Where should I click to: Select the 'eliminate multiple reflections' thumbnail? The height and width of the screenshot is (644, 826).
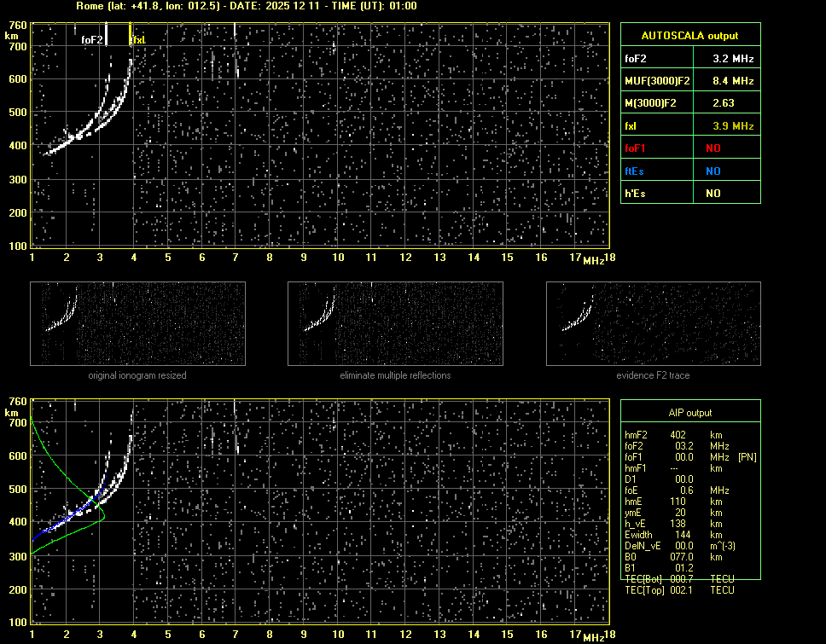[x=395, y=323]
